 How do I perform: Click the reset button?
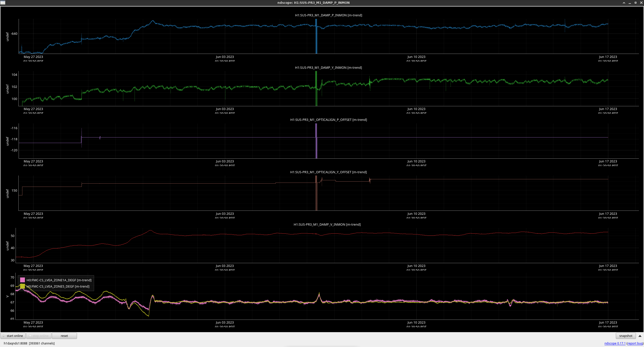coord(64,336)
